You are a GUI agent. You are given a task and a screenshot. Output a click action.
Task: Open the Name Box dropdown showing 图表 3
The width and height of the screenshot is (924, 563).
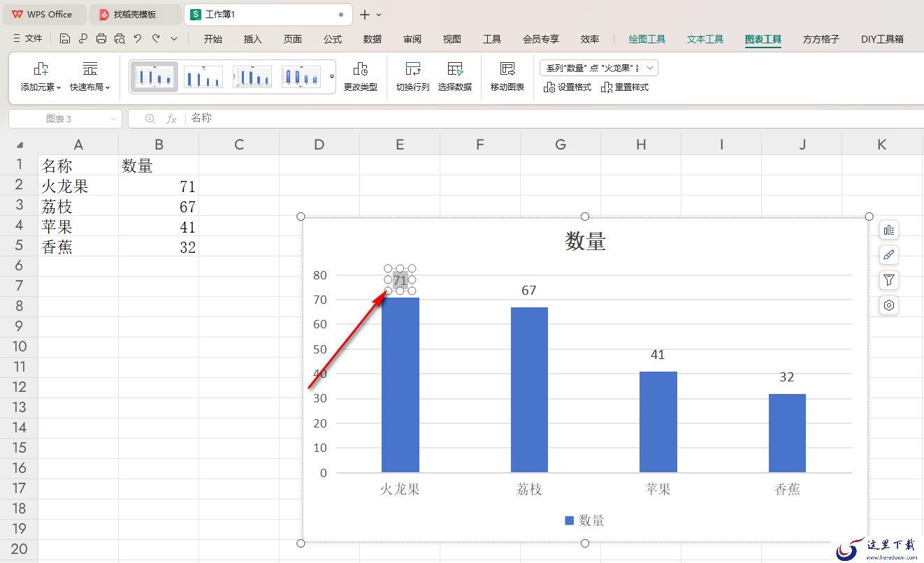114,119
